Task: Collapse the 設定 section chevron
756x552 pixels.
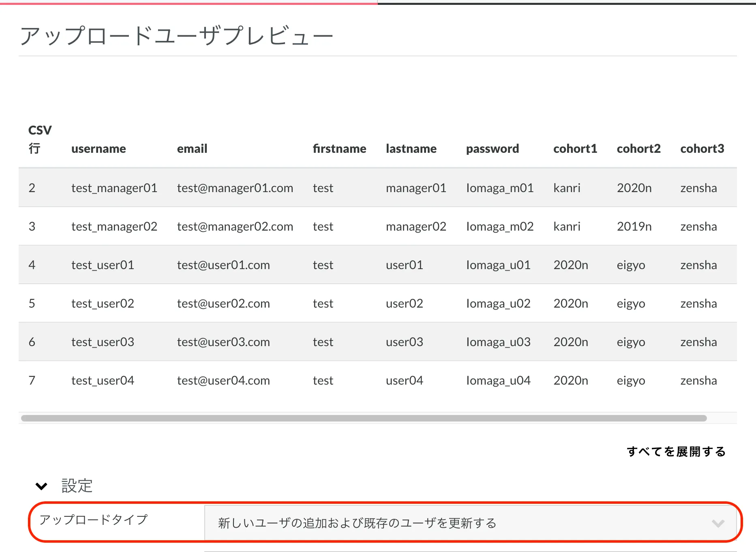Action: pos(41,486)
